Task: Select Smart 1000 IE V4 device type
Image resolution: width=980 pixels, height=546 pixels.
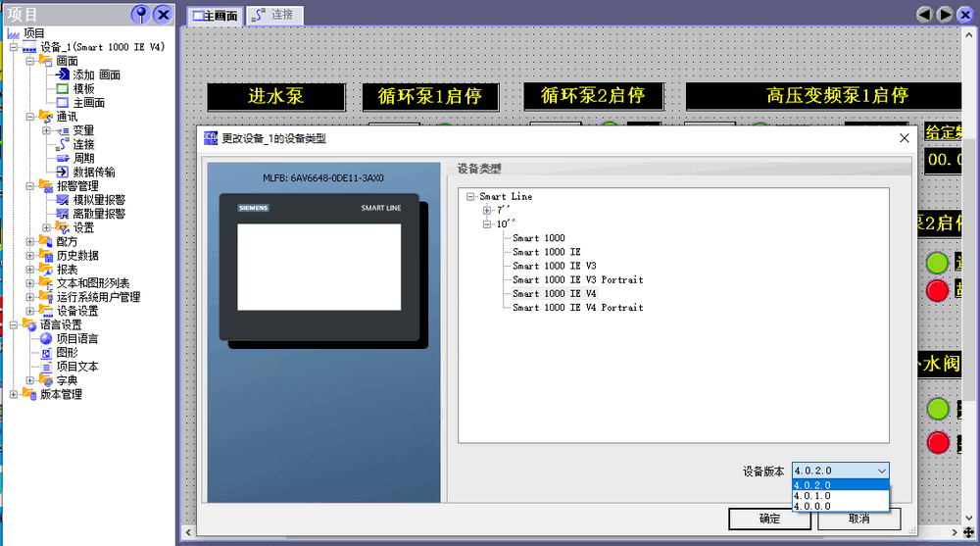Action: [x=555, y=293]
